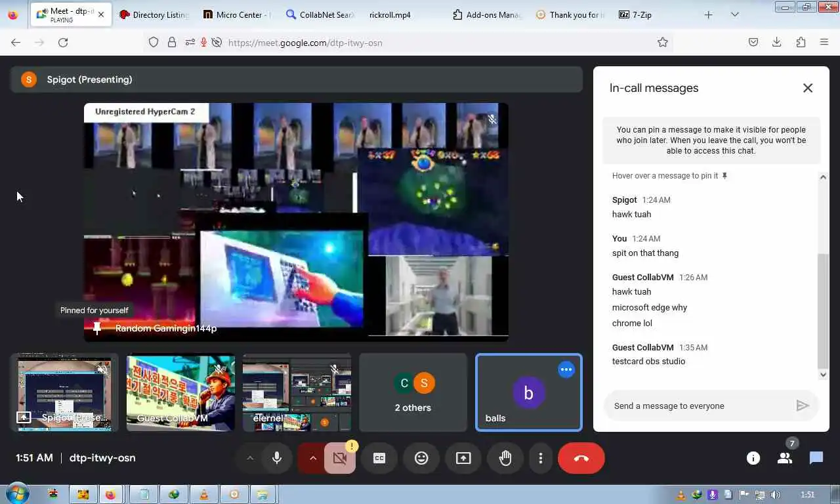Go back using the browser back arrow
The image size is (840, 504).
pyautogui.click(x=16, y=42)
